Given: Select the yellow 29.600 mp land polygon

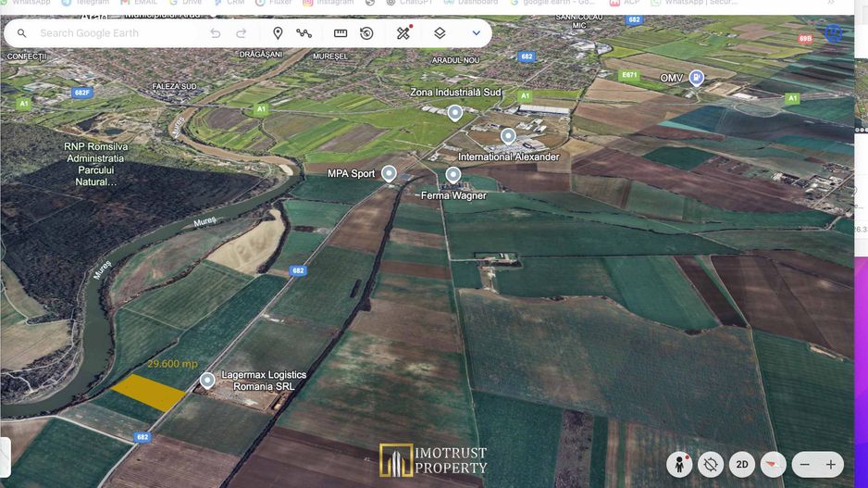Looking at the screenshot, I should pyautogui.click(x=149, y=393).
